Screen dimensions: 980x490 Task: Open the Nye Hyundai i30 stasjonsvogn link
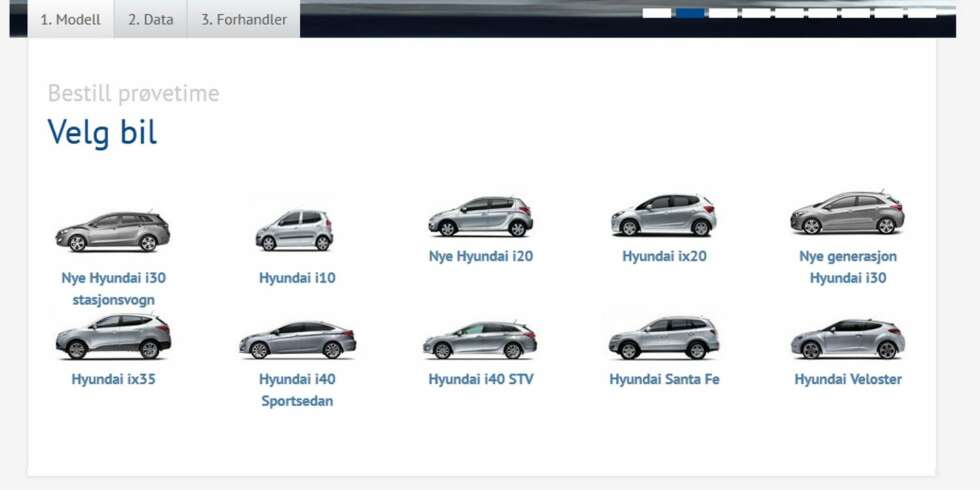pyautogui.click(x=113, y=289)
